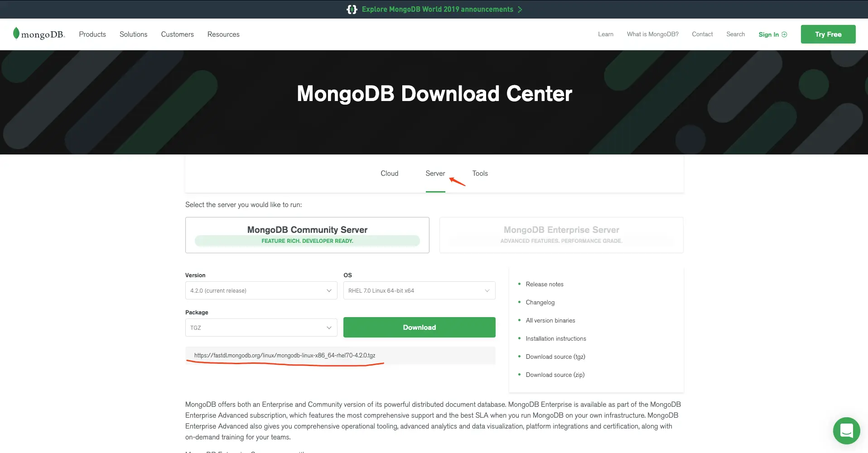Click the green Download button
This screenshot has height=453, width=868.
(x=420, y=327)
